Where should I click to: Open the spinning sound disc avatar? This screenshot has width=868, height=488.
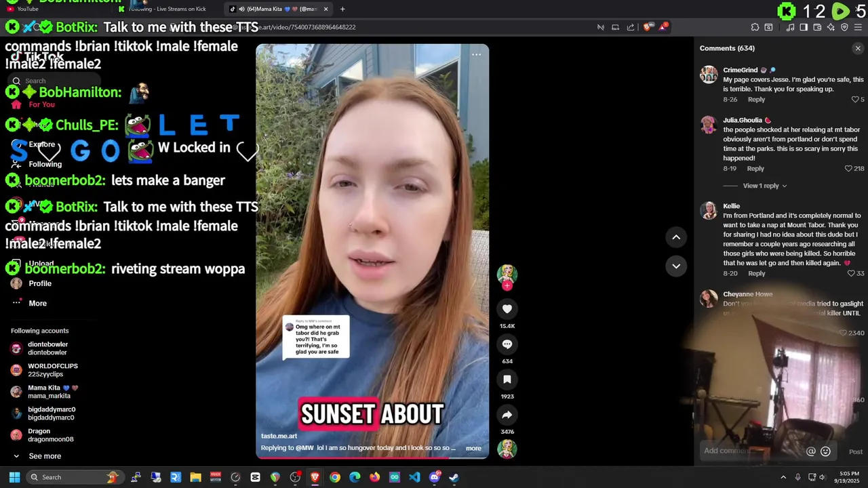pos(507,449)
